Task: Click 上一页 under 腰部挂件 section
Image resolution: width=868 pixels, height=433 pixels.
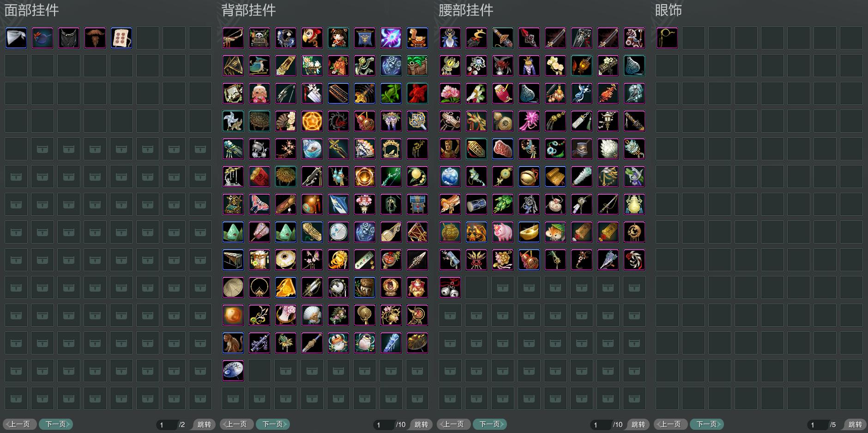Action: coord(454,424)
